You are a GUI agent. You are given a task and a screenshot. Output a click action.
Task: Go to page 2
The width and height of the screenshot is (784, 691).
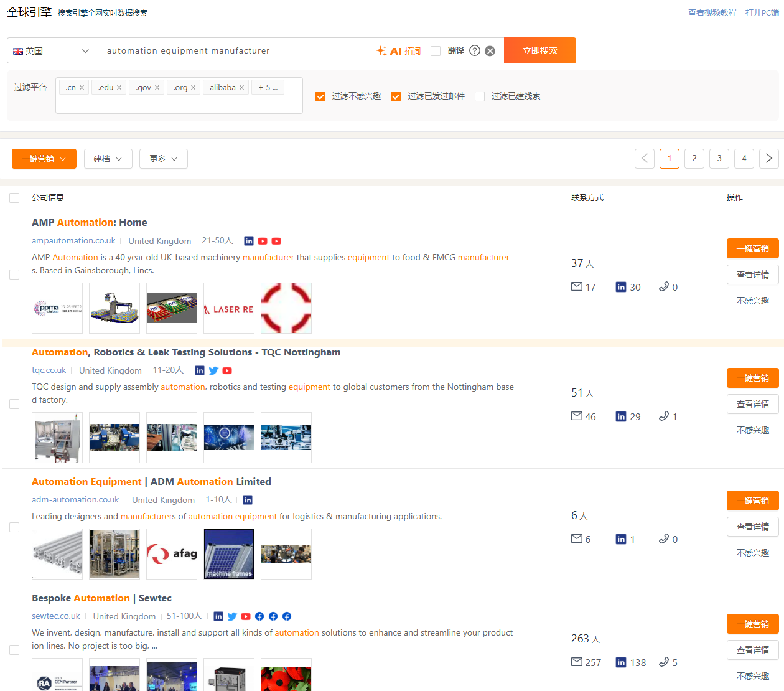click(x=694, y=159)
